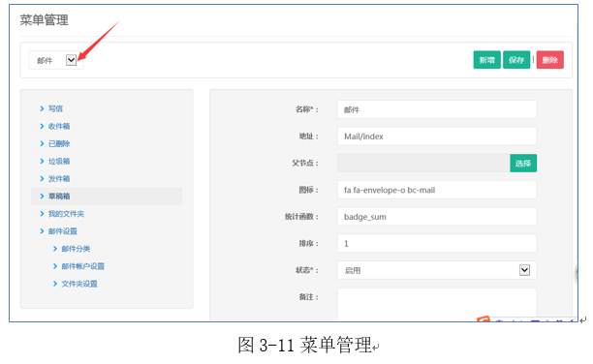Select the 收件箱 tree item
The width and height of the screenshot is (593, 364).
click(x=59, y=126)
